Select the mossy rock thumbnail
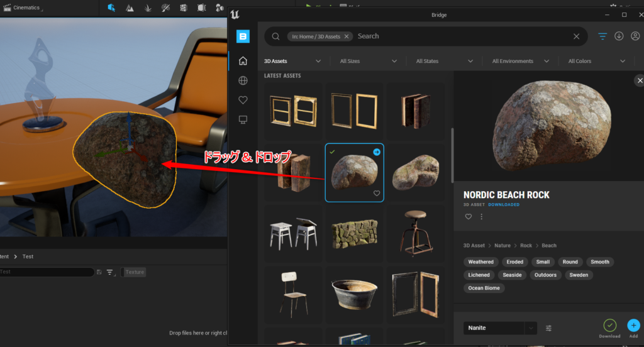 coord(415,172)
